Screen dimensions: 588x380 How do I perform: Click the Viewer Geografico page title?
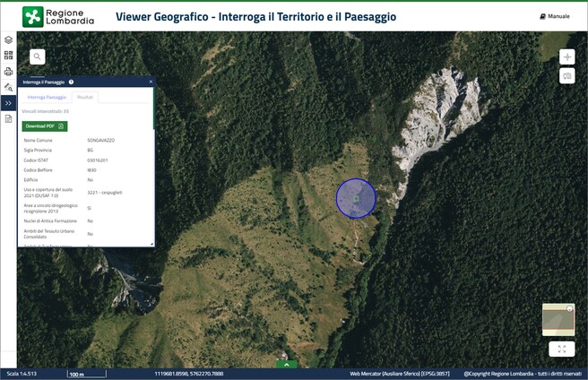pos(255,17)
